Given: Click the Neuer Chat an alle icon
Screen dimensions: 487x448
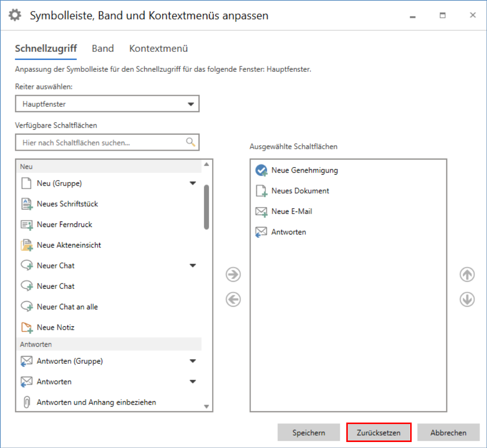Looking at the screenshot, I should [26, 307].
